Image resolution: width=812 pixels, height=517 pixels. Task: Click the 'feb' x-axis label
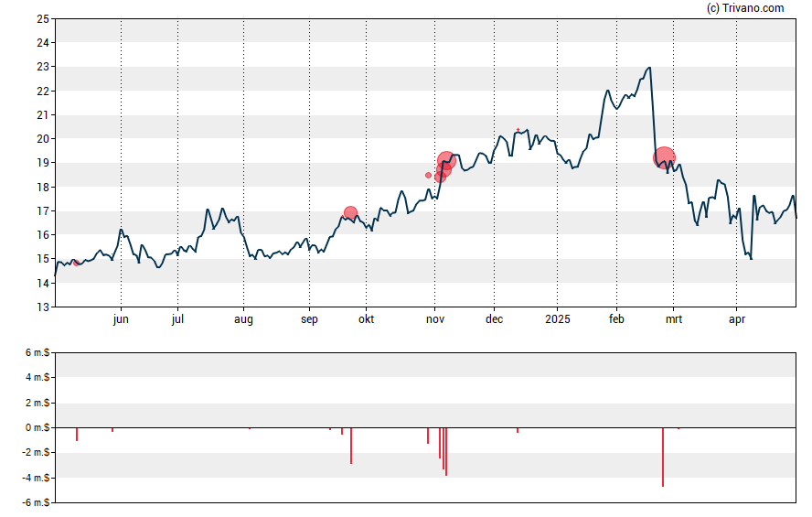click(x=616, y=319)
